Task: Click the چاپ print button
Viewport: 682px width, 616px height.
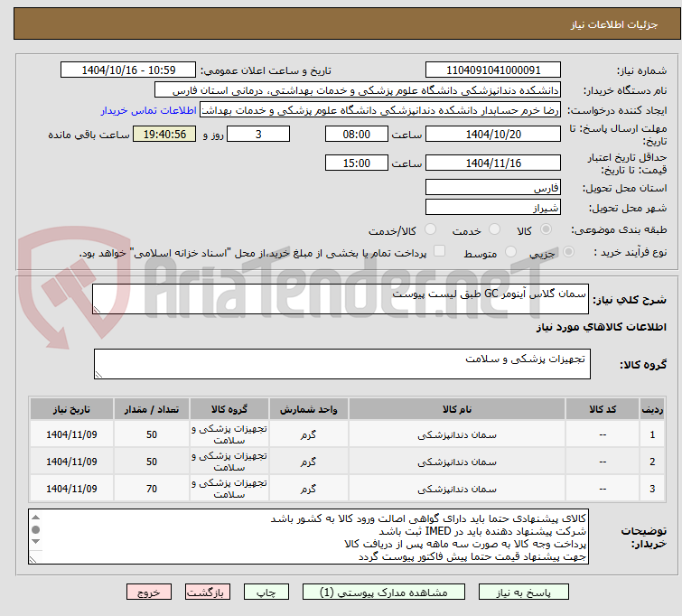Action: [266, 593]
